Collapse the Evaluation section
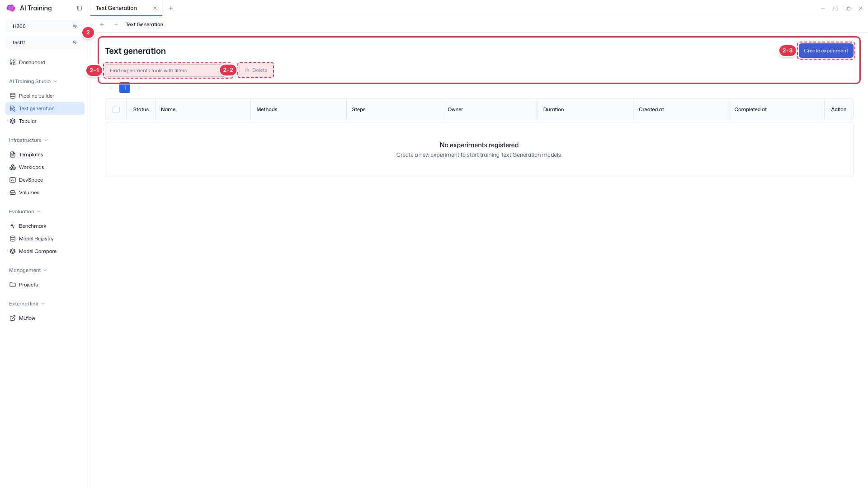This screenshot has height=488, width=868. tap(25, 211)
